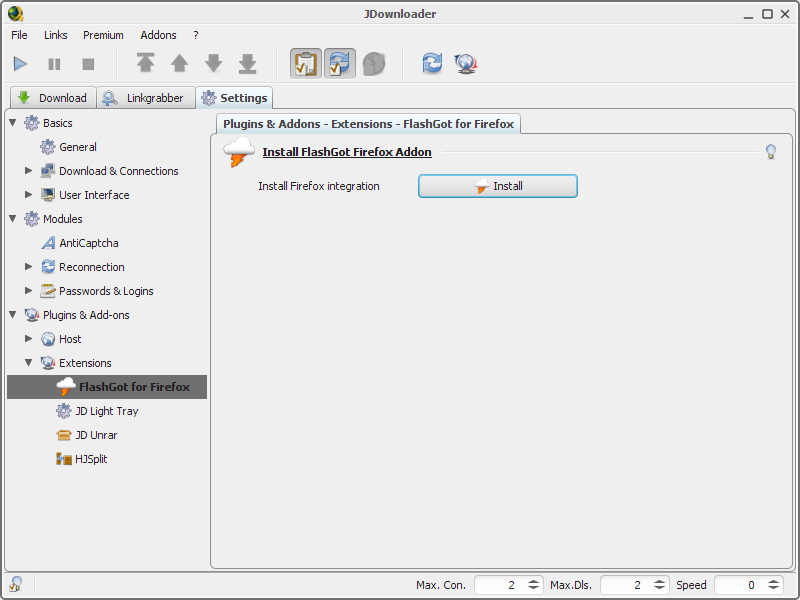Install the FlashGot Firefox addon
Image resolution: width=800 pixels, height=600 pixels.
pos(497,186)
